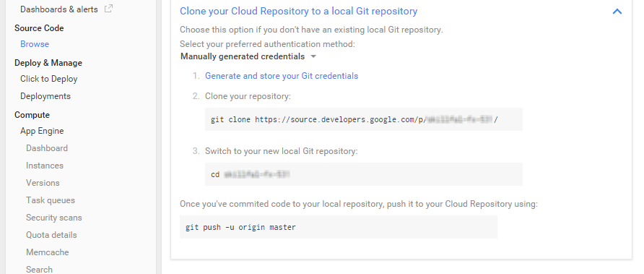The width and height of the screenshot is (644, 274).
Task: Go to Instances page
Action: coord(45,166)
